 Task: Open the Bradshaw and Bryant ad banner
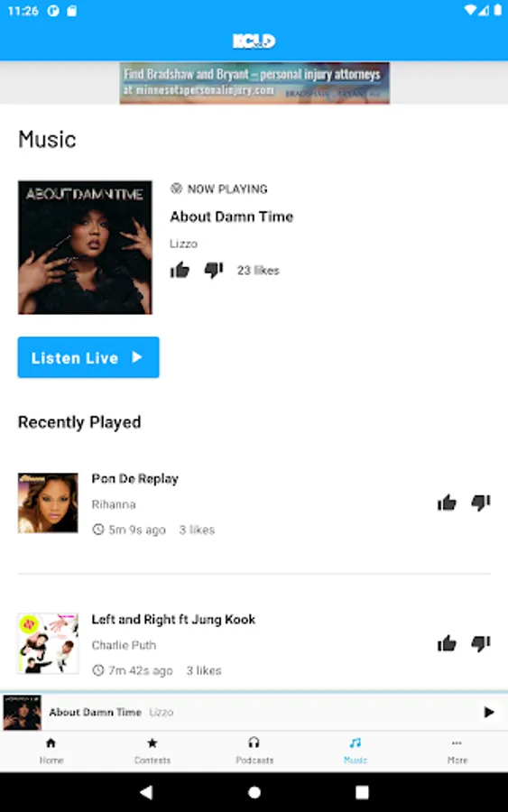point(254,83)
